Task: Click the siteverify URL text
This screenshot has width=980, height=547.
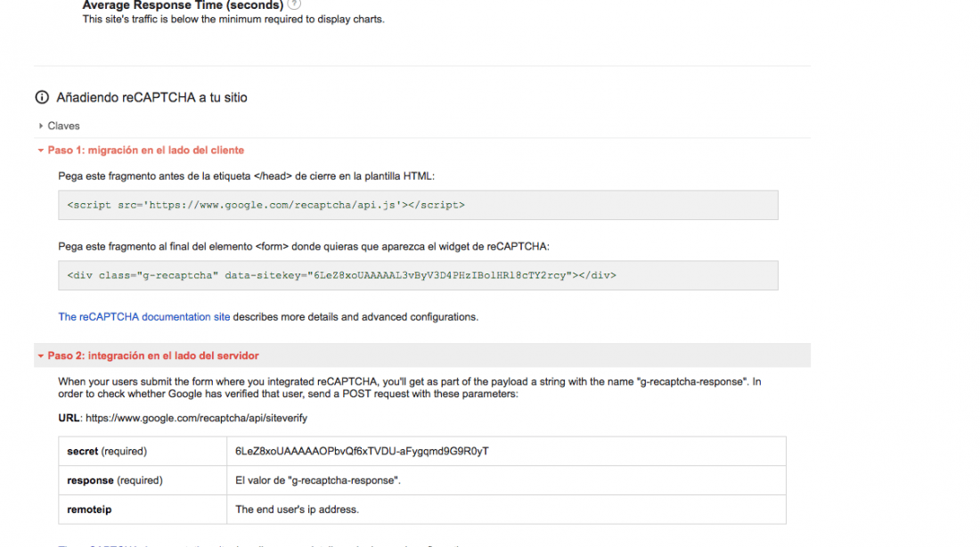Action: click(x=196, y=418)
